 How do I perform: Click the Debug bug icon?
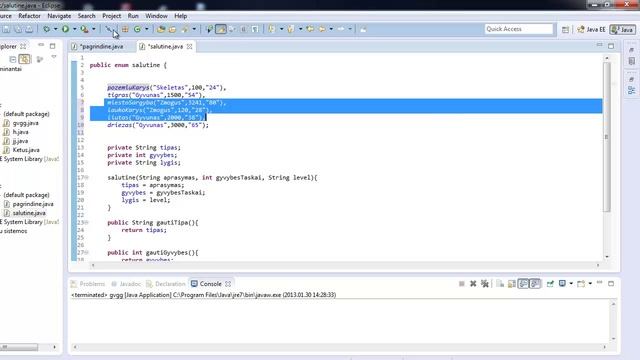(x=47, y=29)
